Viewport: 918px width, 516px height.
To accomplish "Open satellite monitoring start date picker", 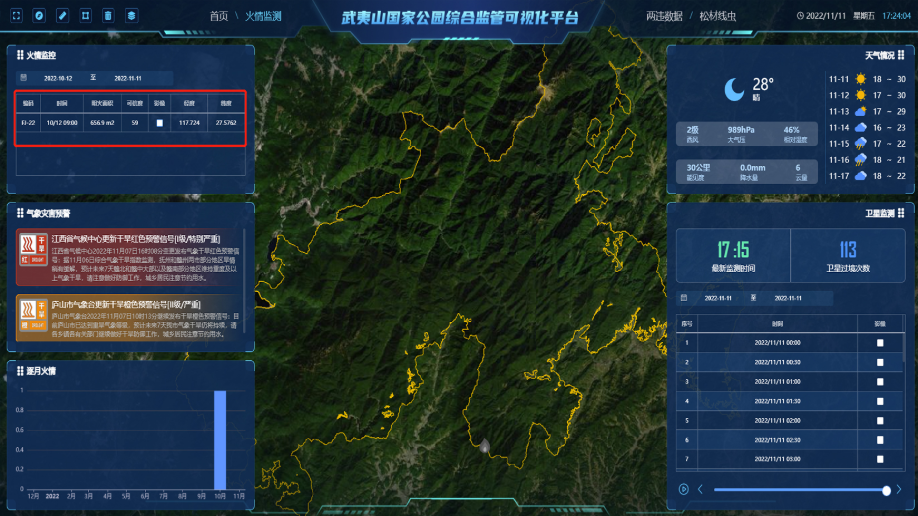I will [x=719, y=298].
